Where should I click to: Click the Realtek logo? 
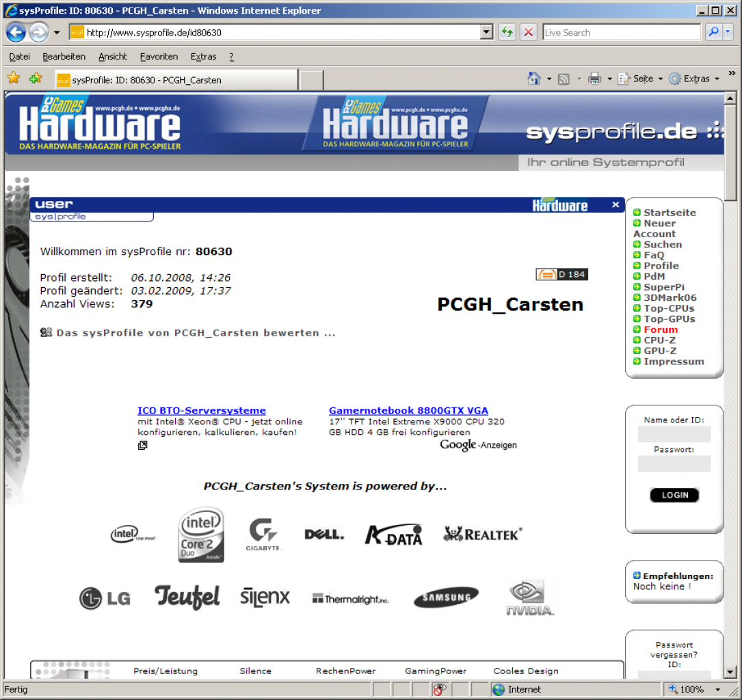click(x=483, y=535)
